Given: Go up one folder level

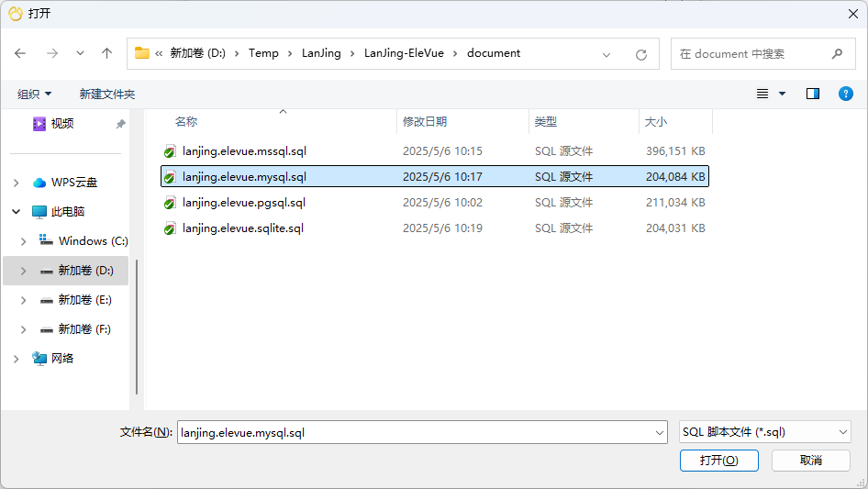Looking at the screenshot, I should tap(106, 53).
